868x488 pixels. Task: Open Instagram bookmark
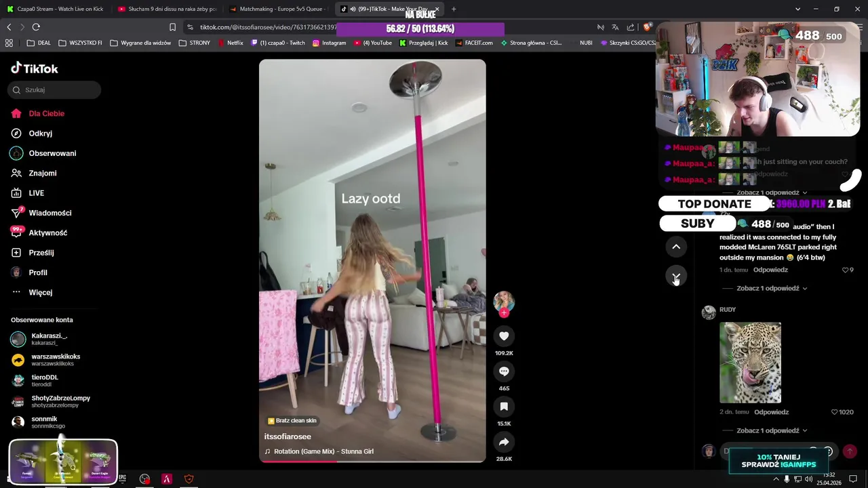point(329,43)
